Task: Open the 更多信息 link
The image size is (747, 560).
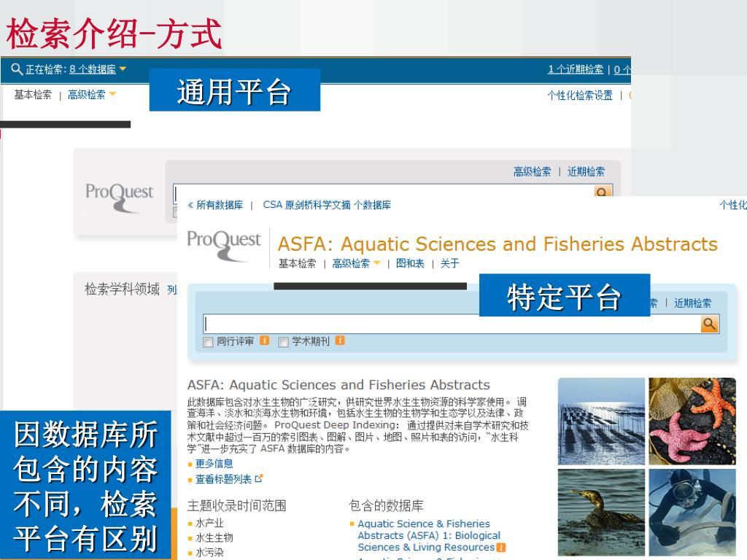Action: pos(214,464)
